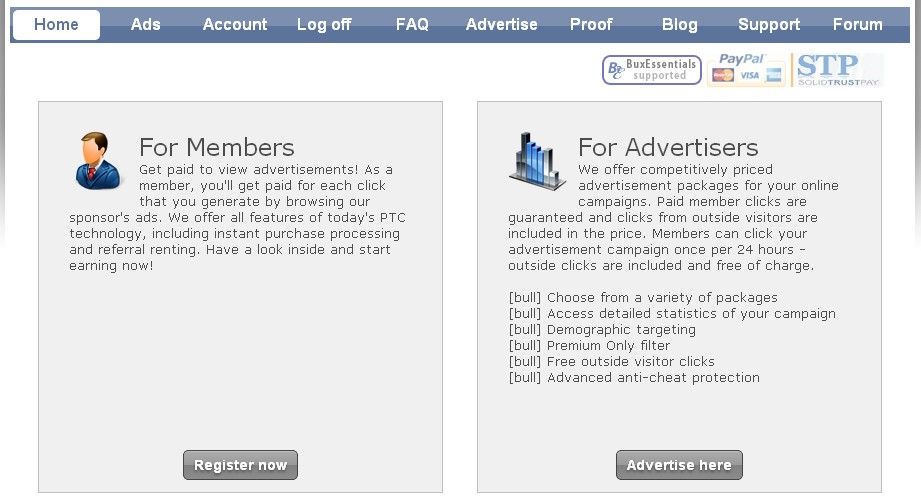Click the VISA card icon
This screenshot has width=921, height=503.
click(x=749, y=76)
